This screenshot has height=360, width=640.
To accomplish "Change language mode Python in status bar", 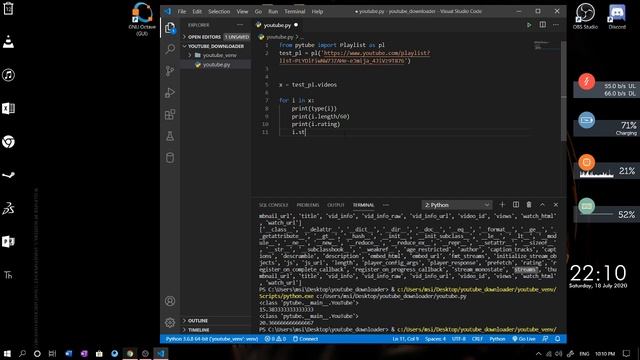I will tap(497, 339).
